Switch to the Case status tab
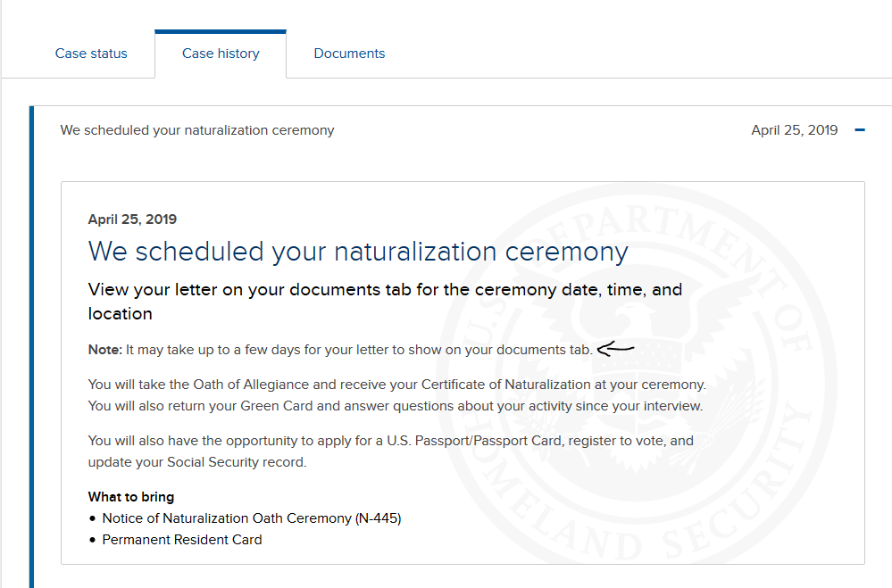Viewport: 892px width, 588px height. [91, 54]
